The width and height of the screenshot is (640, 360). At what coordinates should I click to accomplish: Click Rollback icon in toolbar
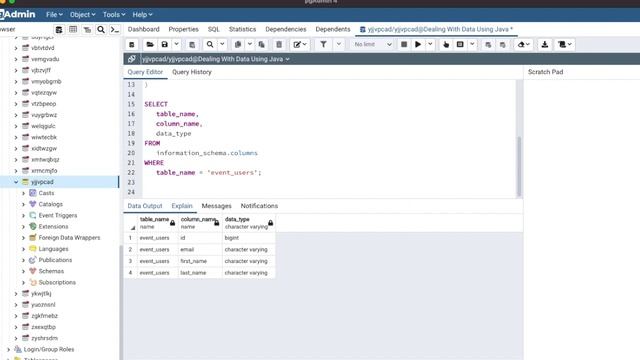(x=502, y=44)
